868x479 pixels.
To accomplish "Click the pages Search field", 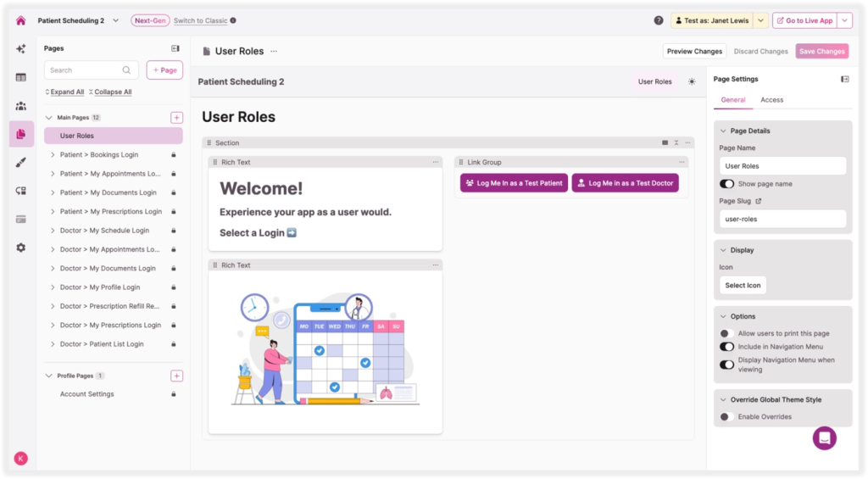I will coord(91,70).
